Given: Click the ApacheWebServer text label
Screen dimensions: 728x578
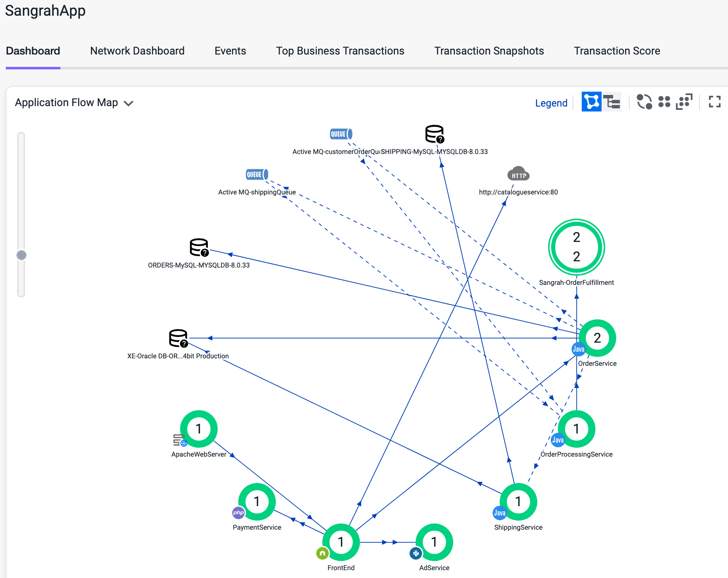Looking at the screenshot, I should 199,454.
